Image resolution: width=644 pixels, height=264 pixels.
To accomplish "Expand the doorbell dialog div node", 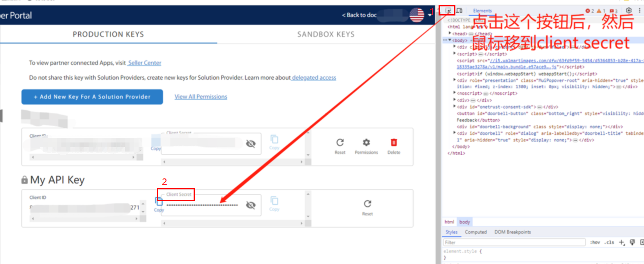I will (455, 133).
